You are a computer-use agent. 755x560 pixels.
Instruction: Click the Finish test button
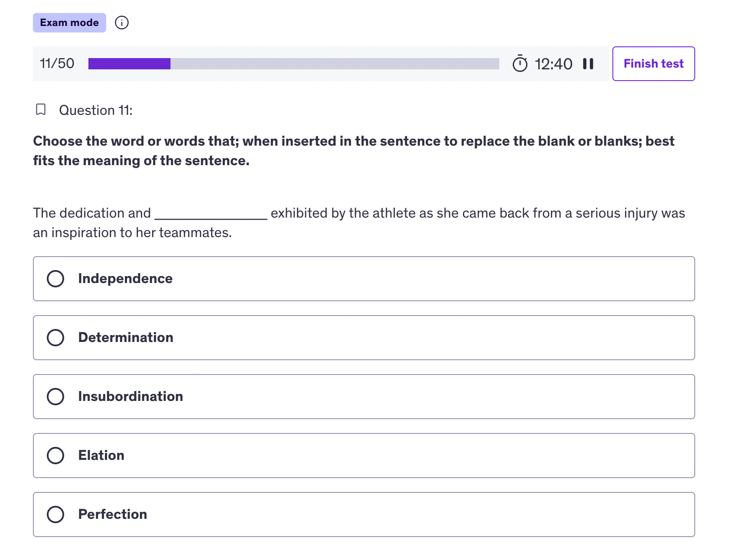[x=654, y=64]
